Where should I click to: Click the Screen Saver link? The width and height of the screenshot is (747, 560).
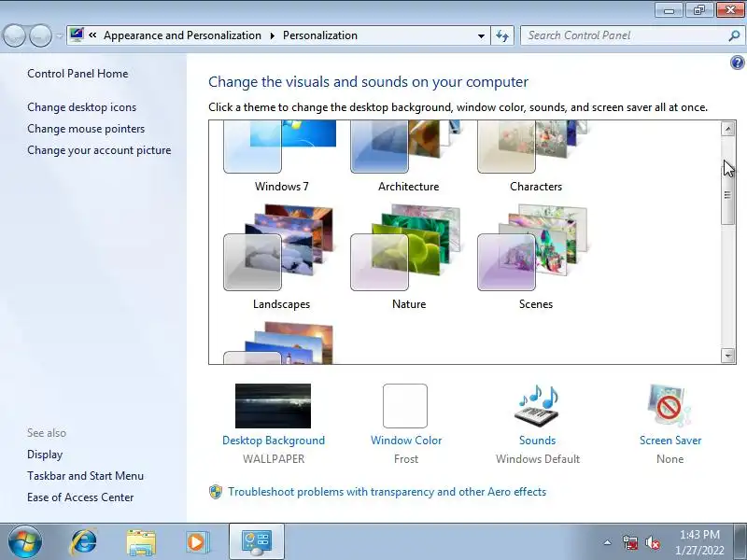(670, 441)
